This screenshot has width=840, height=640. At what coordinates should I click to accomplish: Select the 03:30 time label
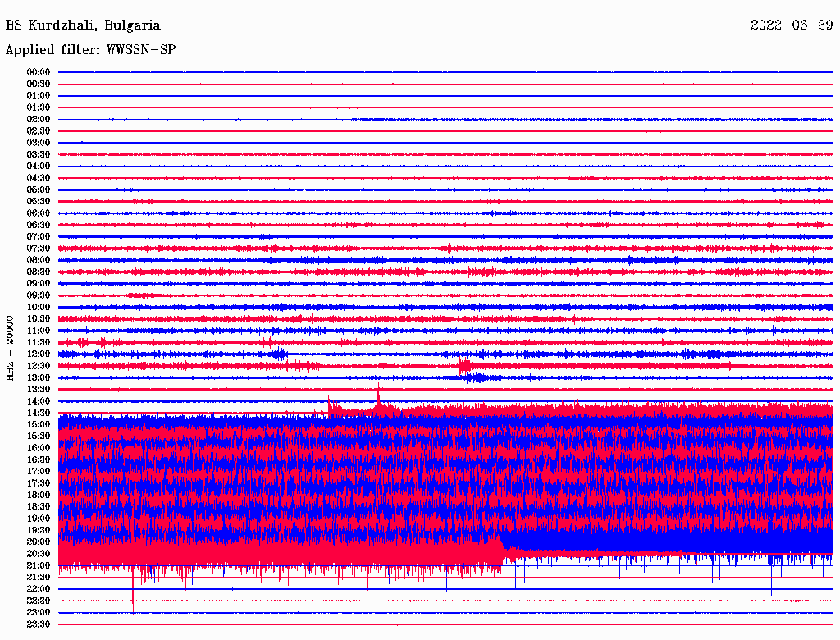click(39, 154)
